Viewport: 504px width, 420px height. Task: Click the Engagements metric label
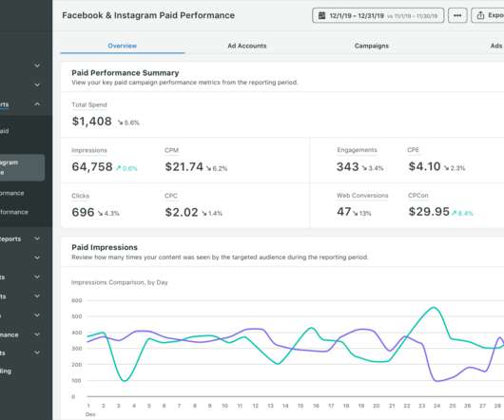[357, 150]
